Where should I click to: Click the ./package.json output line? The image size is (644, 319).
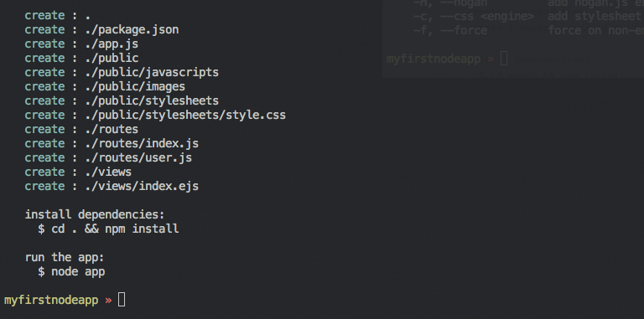point(101,30)
